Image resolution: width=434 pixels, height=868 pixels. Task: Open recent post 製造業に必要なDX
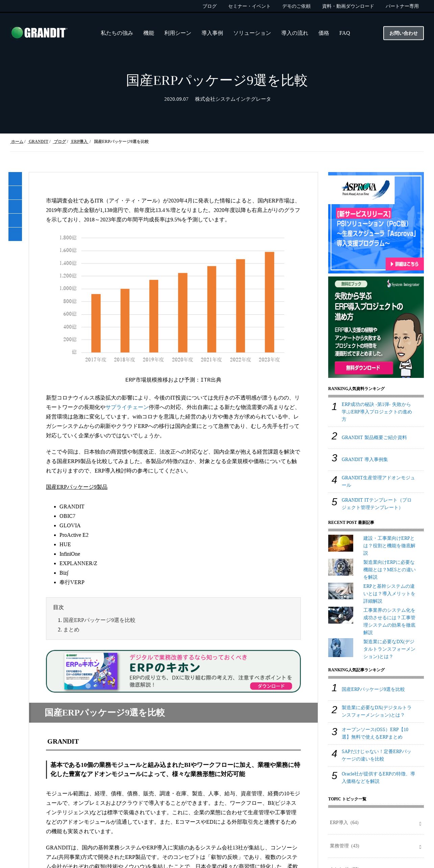pos(389,649)
